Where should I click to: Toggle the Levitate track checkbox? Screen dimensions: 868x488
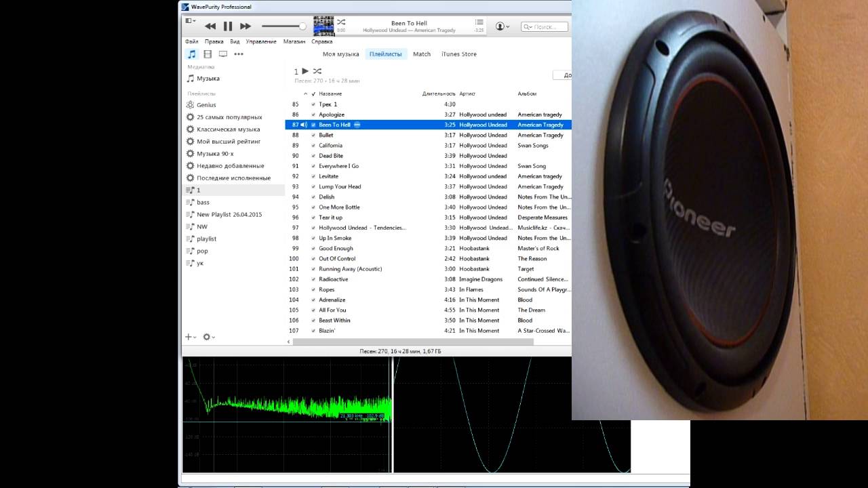click(313, 177)
